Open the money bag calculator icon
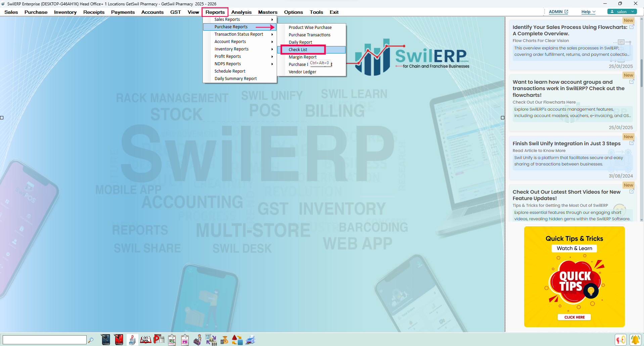The image size is (644, 346). 224,340
